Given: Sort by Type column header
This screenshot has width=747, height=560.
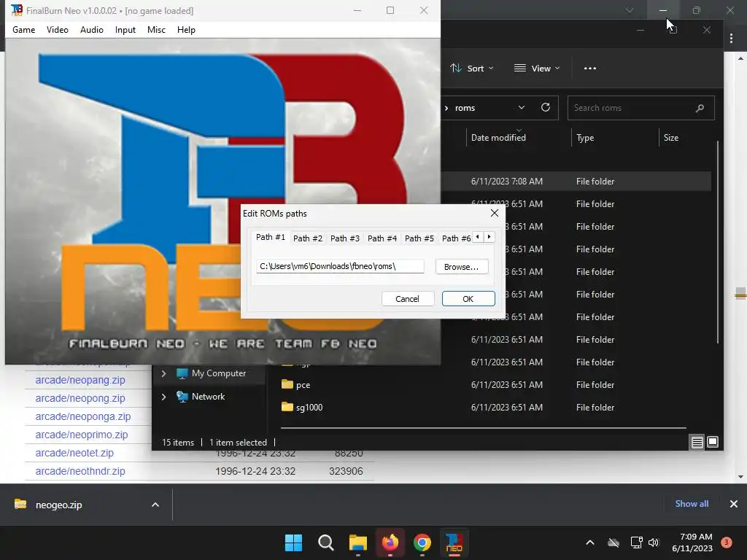Looking at the screenshot, I should click(x=585, y=138).
